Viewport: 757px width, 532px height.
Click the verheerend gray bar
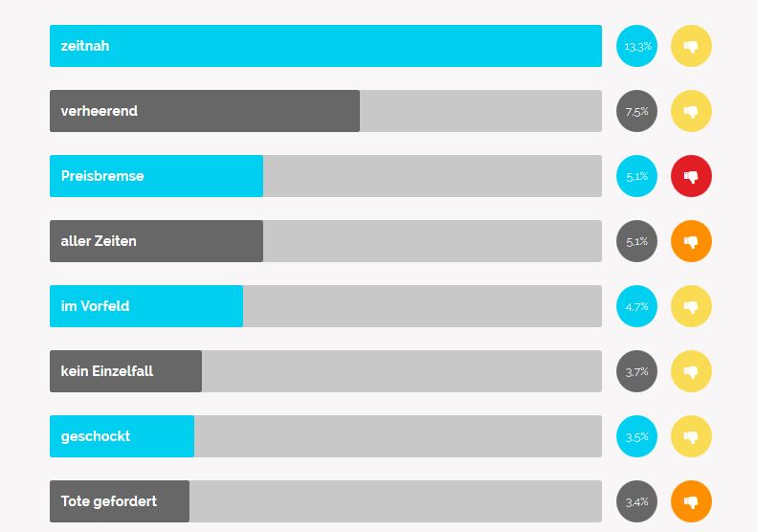326,111
